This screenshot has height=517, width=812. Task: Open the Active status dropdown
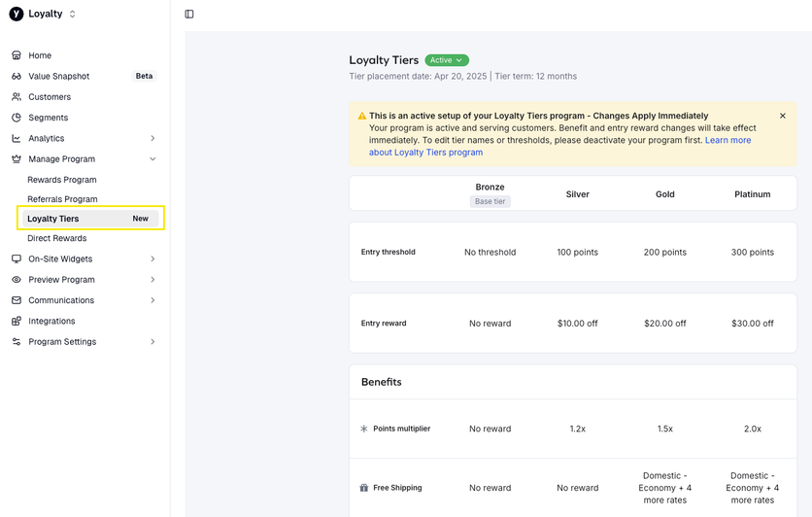(x=447, y=60)
